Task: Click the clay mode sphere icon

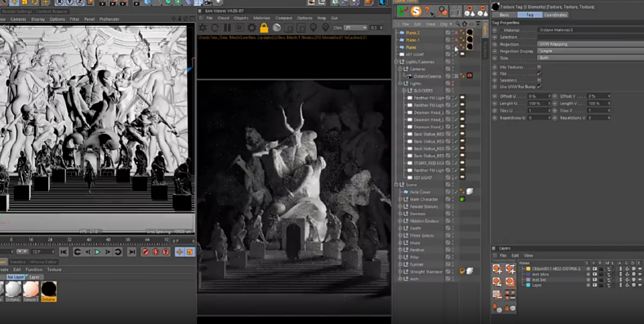Action: click(277, 28)
